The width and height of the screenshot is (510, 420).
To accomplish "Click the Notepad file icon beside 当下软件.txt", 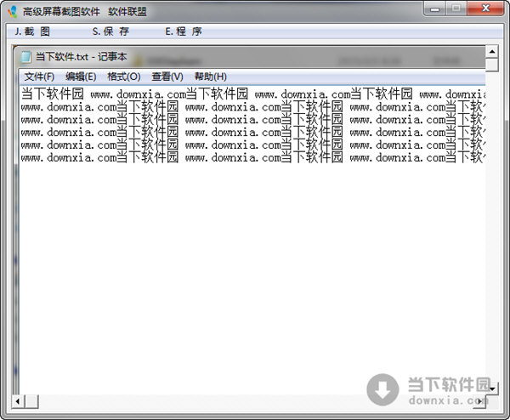I will tap(25, 57).
